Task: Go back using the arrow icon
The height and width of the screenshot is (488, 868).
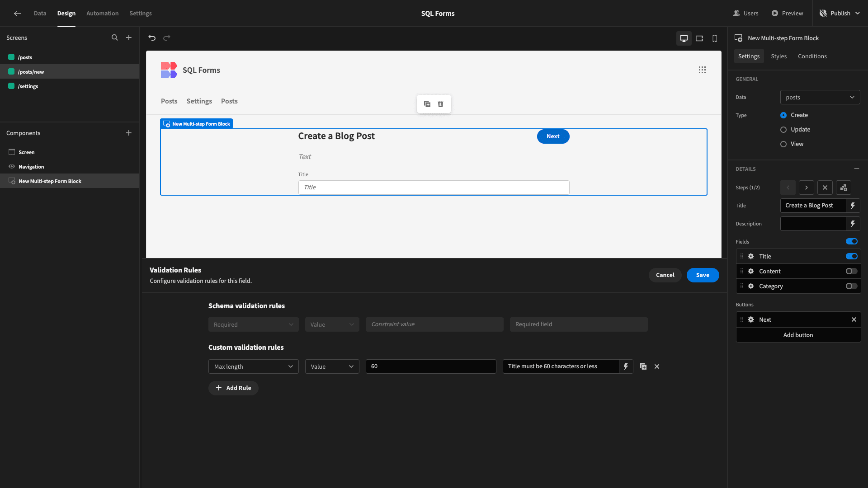Action: (x=17, y=14)
